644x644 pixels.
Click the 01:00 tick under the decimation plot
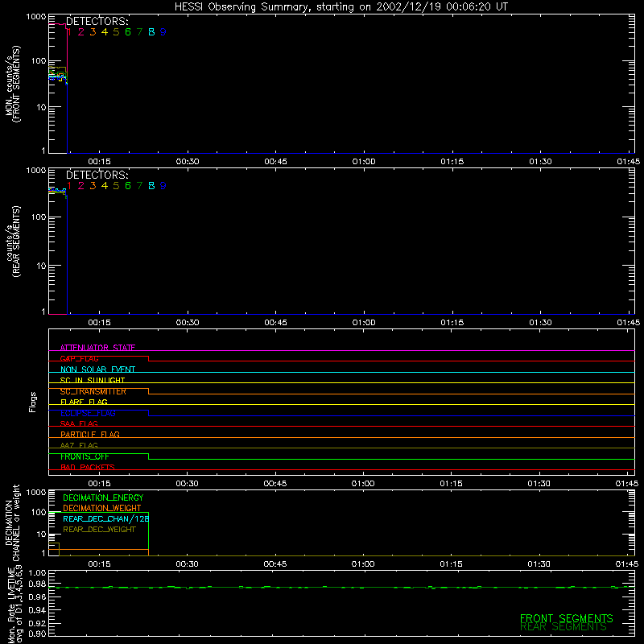tap(363, 564)
